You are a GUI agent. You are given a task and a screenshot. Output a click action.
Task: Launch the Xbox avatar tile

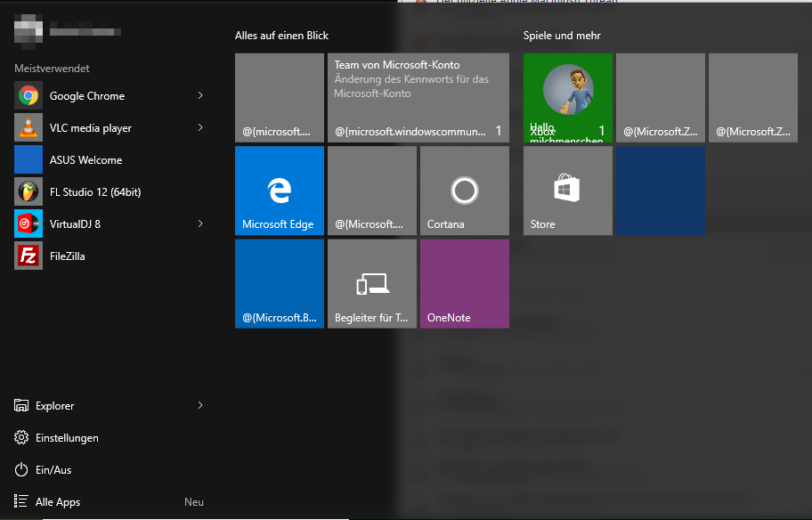(568, 98)
